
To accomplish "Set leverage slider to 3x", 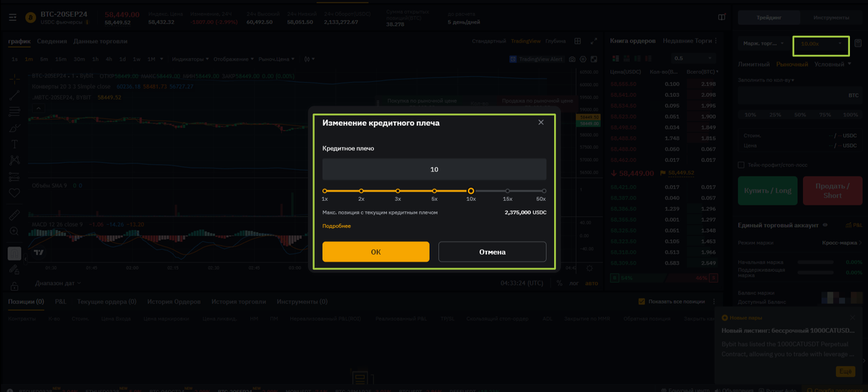I will pos(398,191).
